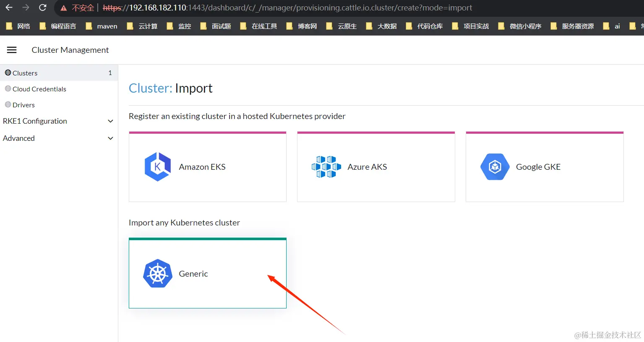Image resolution: width=644 pixels, height=342 pixels.
Task: Open the 网络 bookmark folder
Action: coord(18,26)
